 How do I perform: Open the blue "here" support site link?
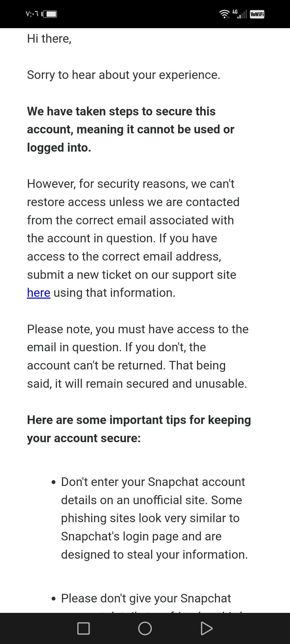click(x=39, y=293)
